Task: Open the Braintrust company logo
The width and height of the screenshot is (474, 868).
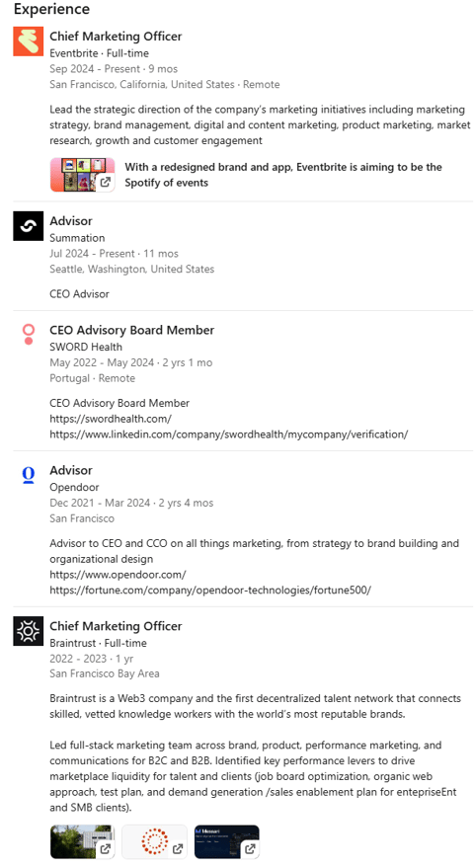Action: pos(29,631)
